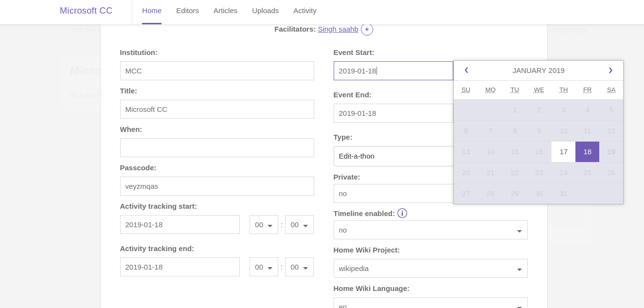
Task: Go to previous month in the calendar
Action: [466, 71]
